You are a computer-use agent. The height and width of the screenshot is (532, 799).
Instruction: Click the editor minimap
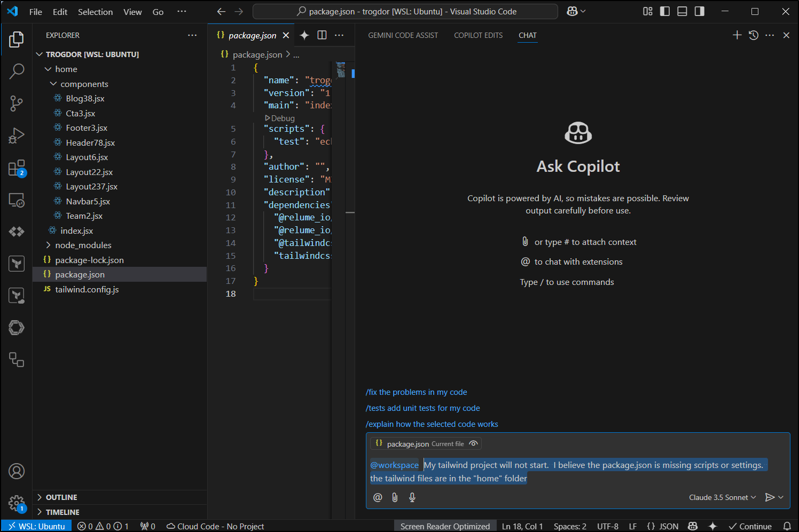[341, 70]
